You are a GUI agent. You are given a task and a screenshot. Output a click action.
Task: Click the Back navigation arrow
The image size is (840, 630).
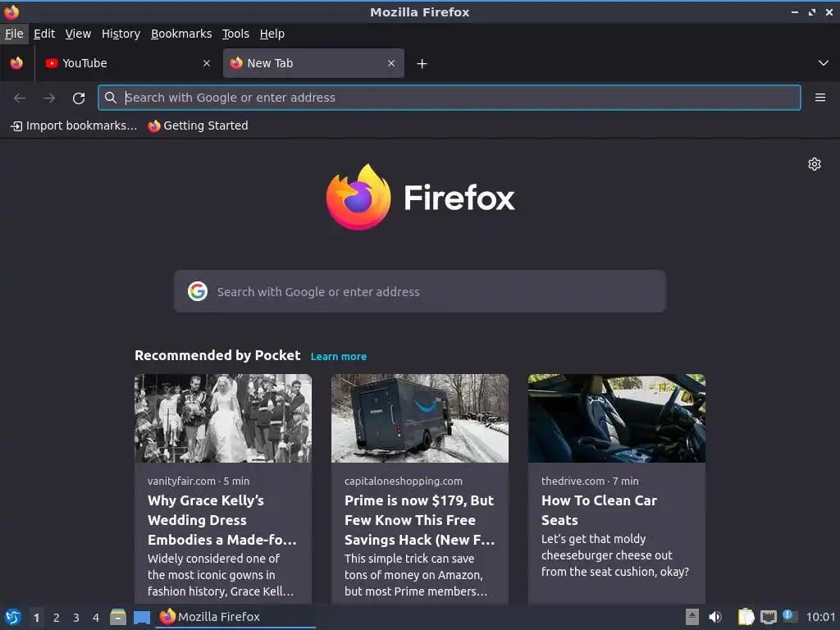click(20, 98)
